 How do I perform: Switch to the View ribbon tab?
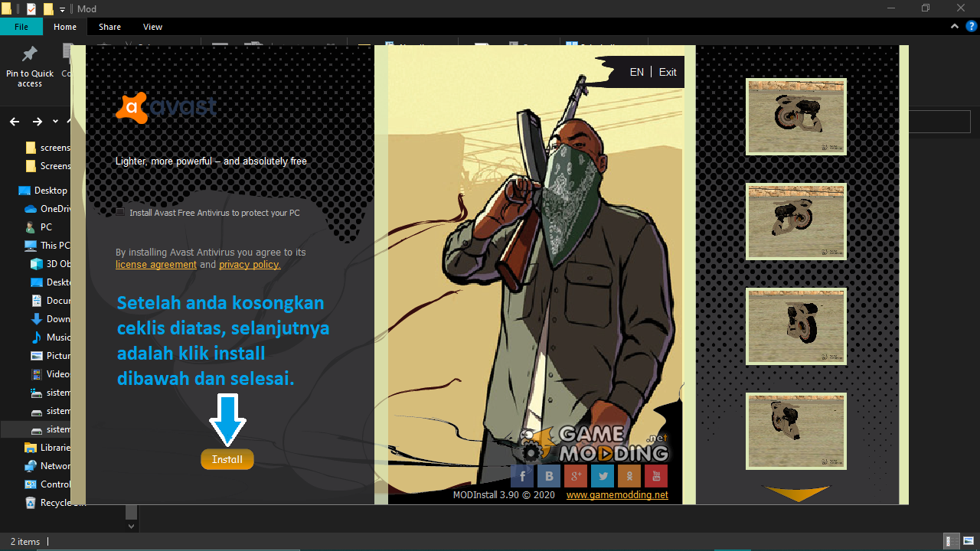152,27
